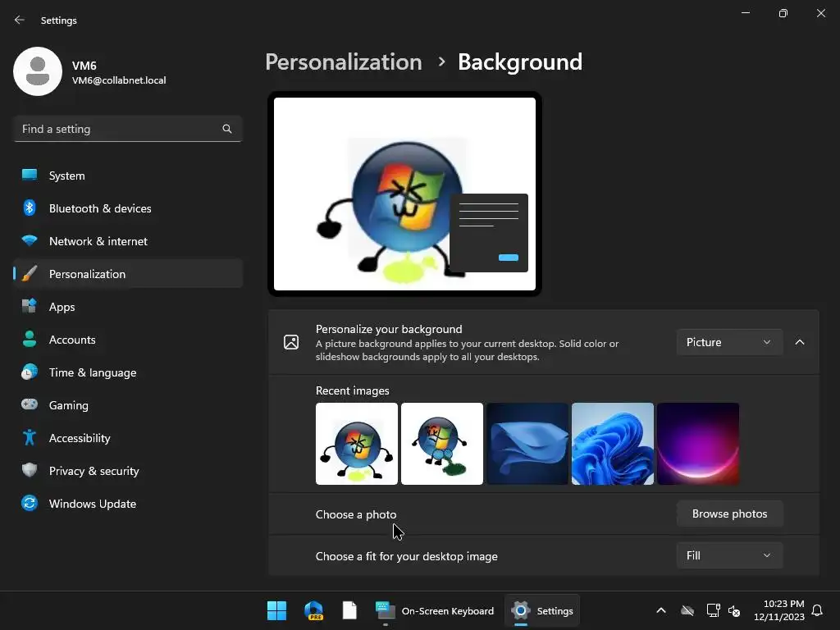Click the Find a setting search box
Image resolution: width=840 pixels, height=630 pixels.
click(128, 129)
